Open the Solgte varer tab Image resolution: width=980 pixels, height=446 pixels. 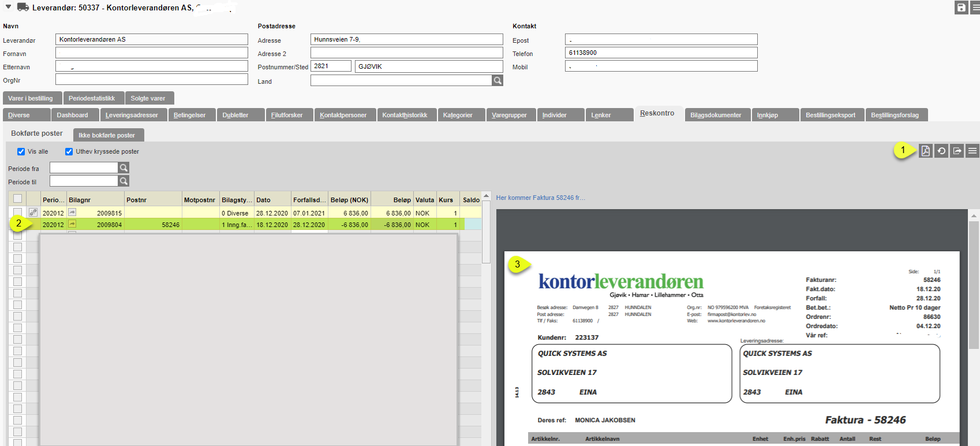[149, 98]
